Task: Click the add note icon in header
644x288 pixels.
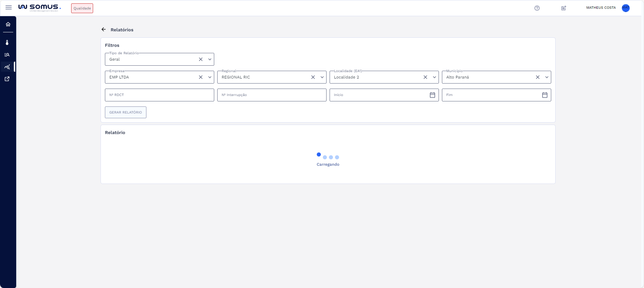Action: pyautogui.click(x=564, y=8)
